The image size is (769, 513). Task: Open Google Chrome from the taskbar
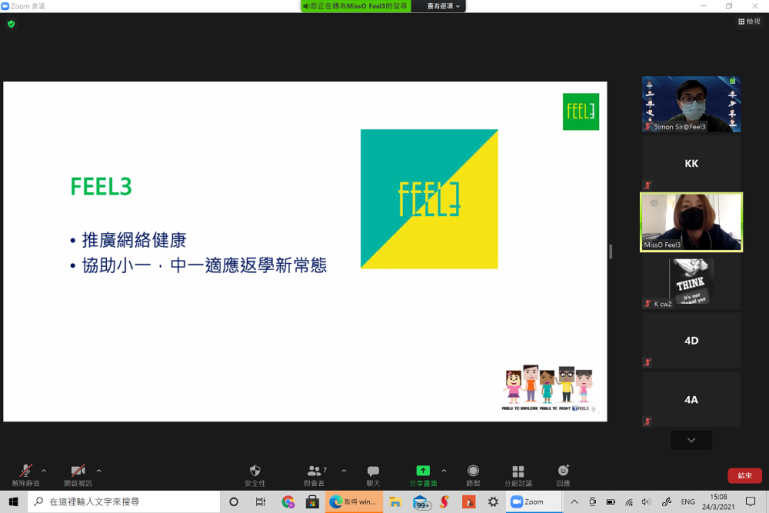pos(288,502)
